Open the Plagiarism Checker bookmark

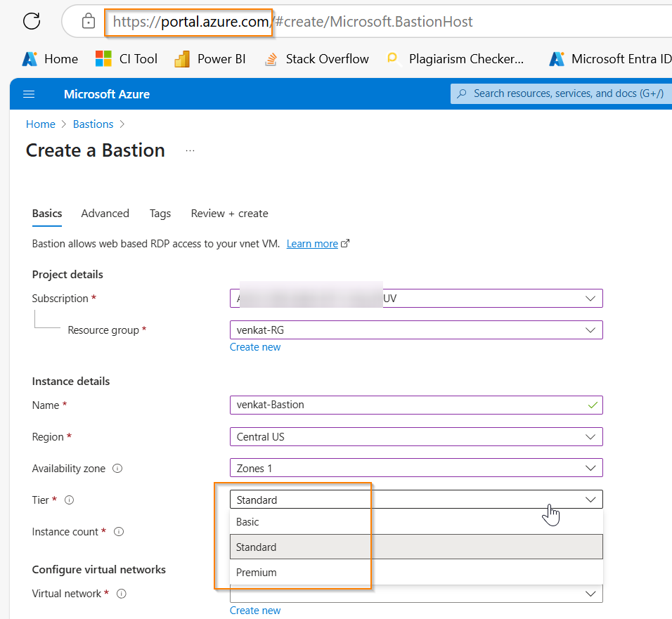[455, 59]
